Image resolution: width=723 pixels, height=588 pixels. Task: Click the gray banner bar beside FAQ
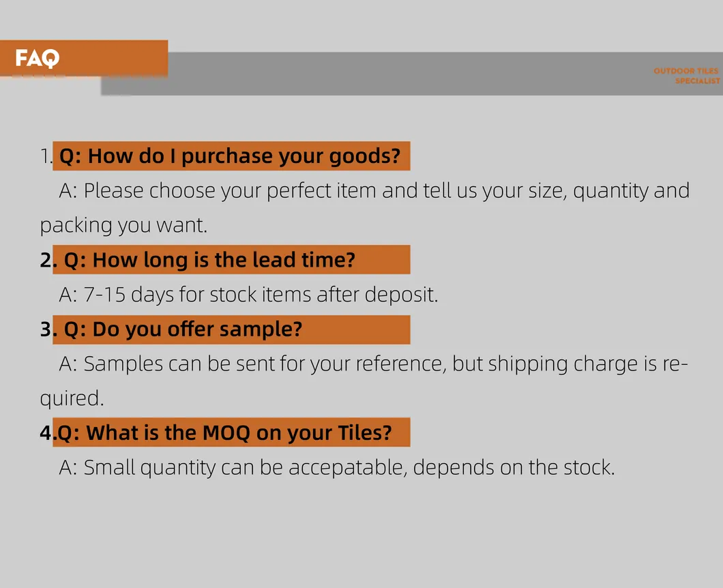pos(409,74)
